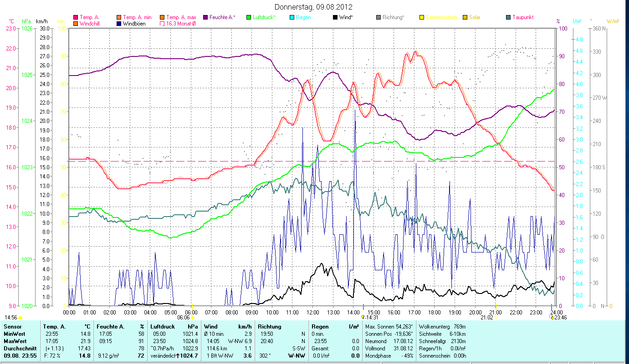The width and height of the screenshot is (629, 364).
Task: Click the veränderlich forecast text
Action: click(x=163, y=355)
